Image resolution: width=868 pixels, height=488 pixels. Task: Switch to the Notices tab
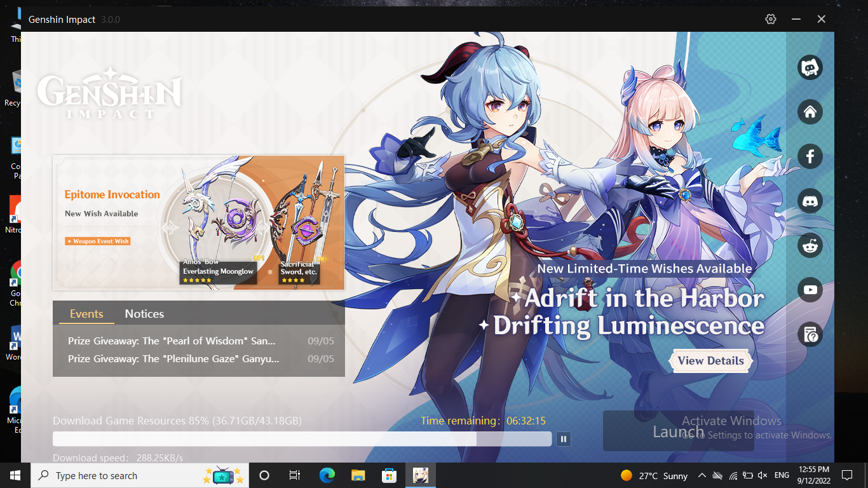(x=144, y=314)
